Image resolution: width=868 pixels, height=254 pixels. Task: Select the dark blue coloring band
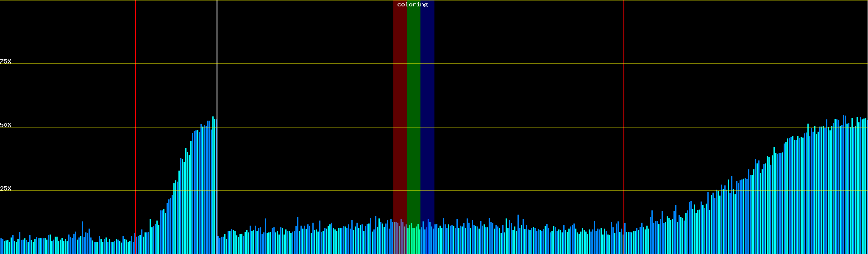(427, 106)
